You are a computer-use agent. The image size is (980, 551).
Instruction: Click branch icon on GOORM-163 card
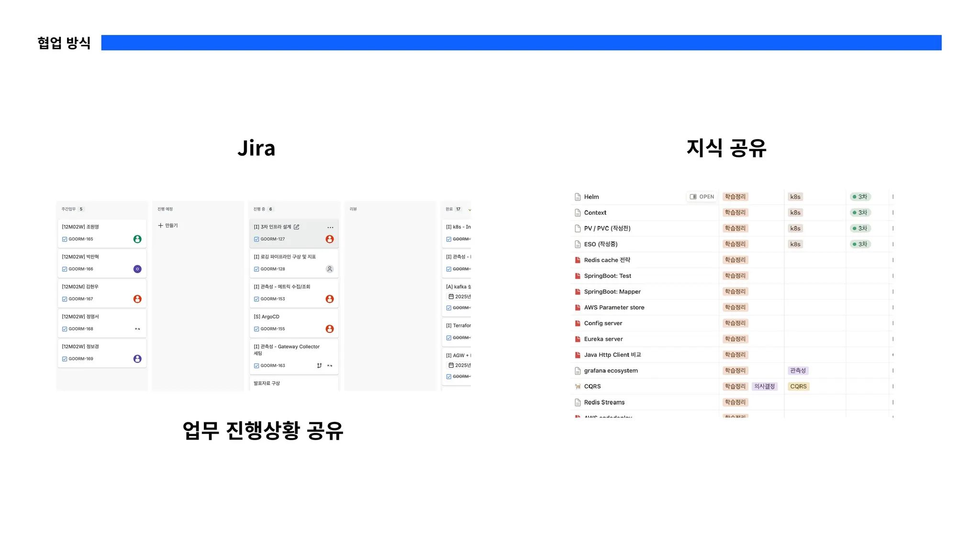(x=319, y=365)
